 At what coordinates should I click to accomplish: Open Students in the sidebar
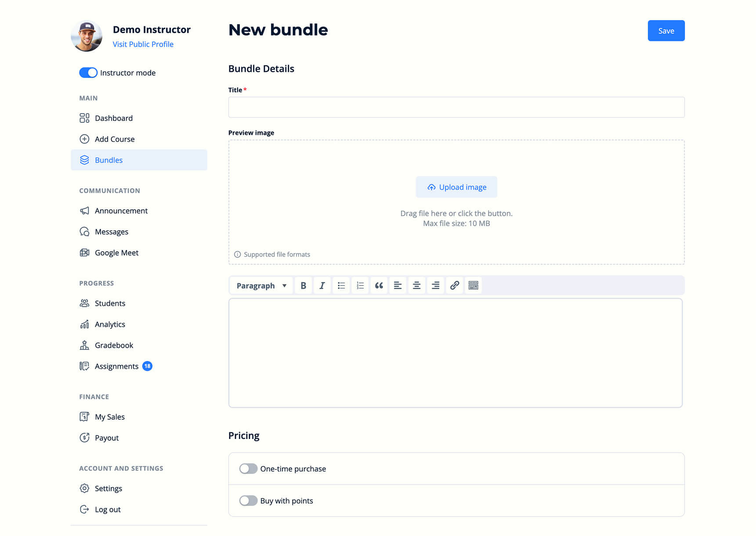(x=139, y=303)
